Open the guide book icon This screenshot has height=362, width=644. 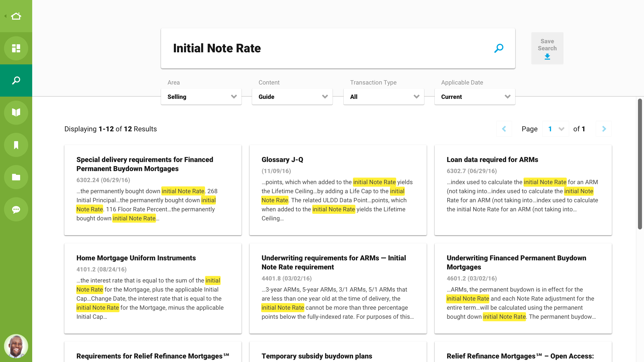(x=16, y=112)
